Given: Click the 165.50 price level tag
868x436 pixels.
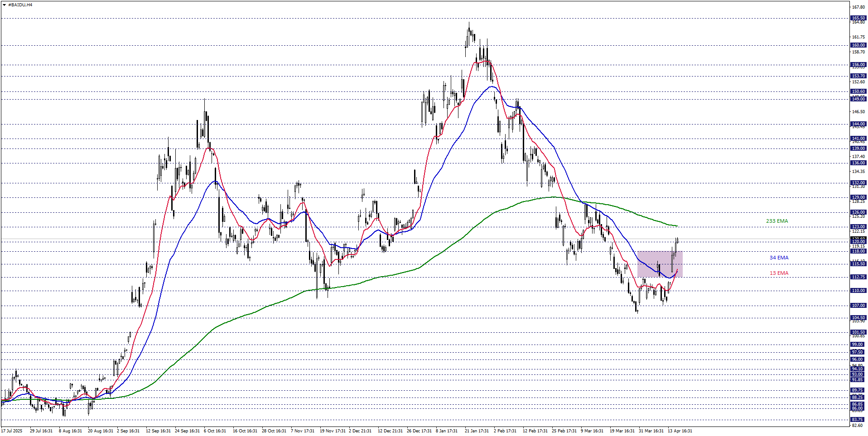Looking at the screenshot, I should 858,18.
